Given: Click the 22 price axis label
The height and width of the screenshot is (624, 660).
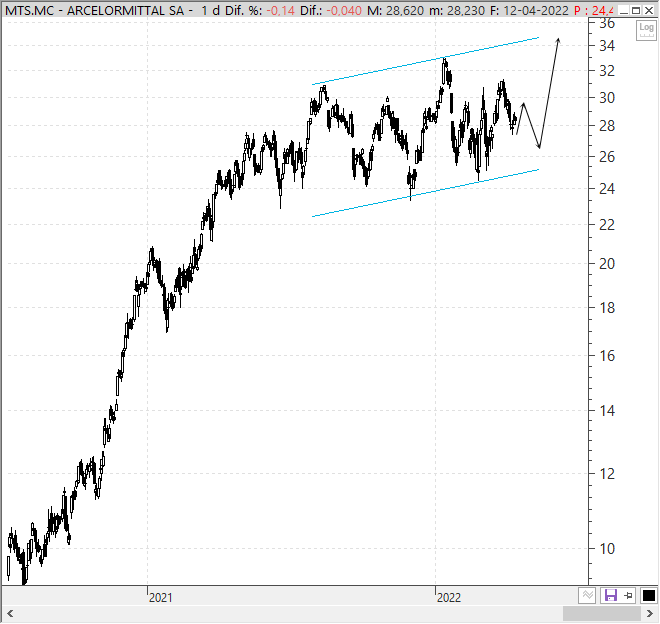Looking at the screenshot, I should (607, 224).
